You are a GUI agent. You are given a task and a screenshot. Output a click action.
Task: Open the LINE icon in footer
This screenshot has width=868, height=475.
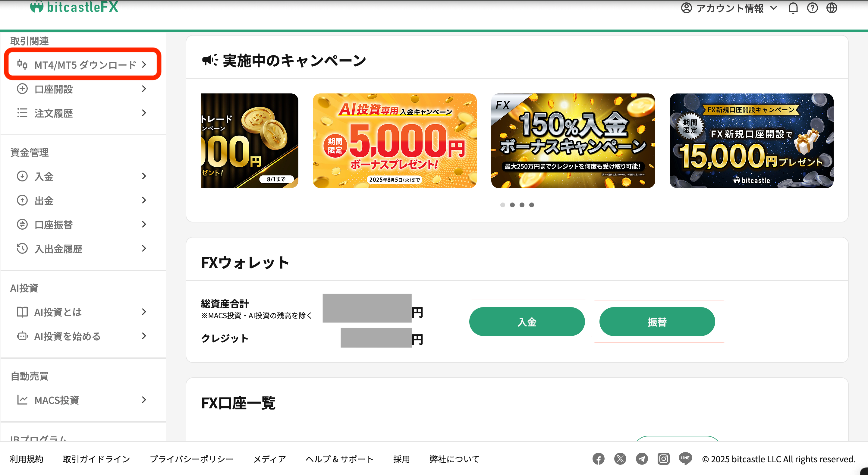pos(685,459)
